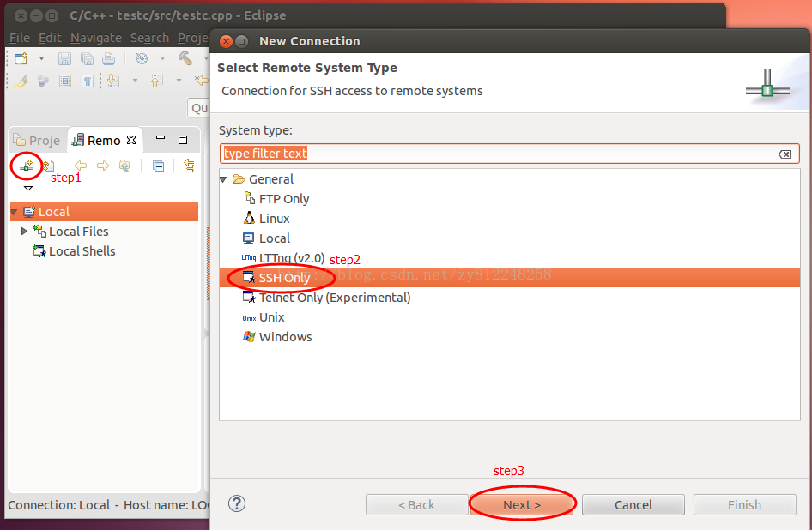Screen dimensions: 812x530
Task: Click the Back arrow in Remote Systems toolbar
Action: click(x=81, y=166)
